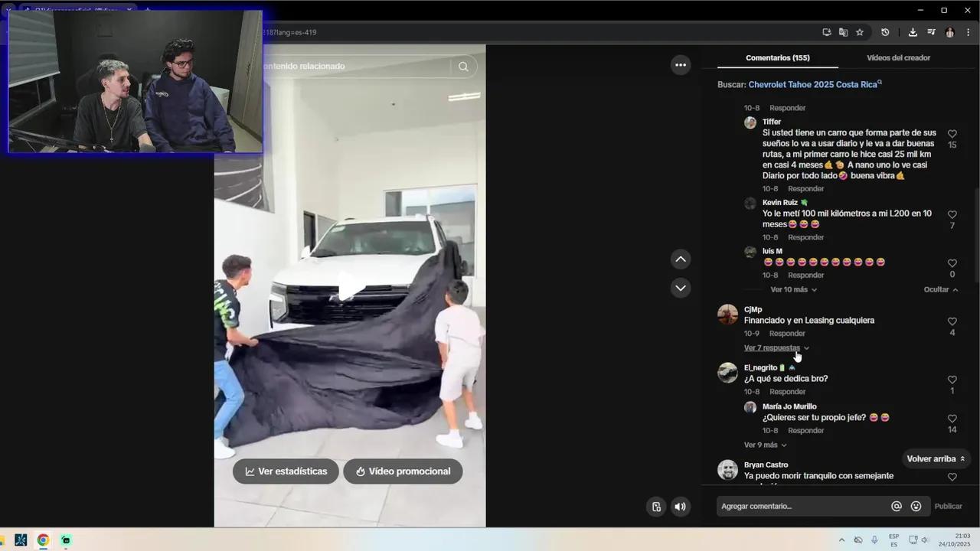The width and height of the screenshot is (980, 551).
Task: Open Chrome three-dot menu
Action: 969,32
